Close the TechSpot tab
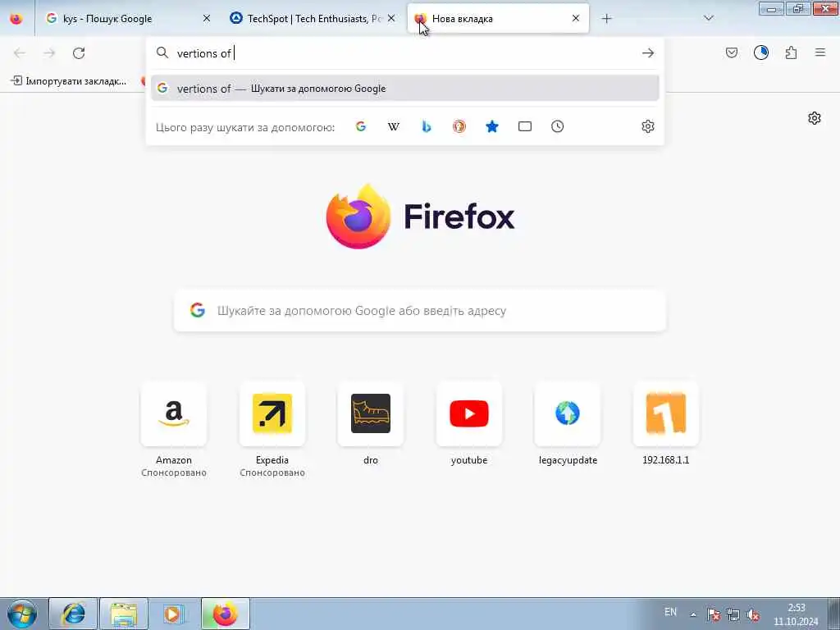 [x=391, y=18]
